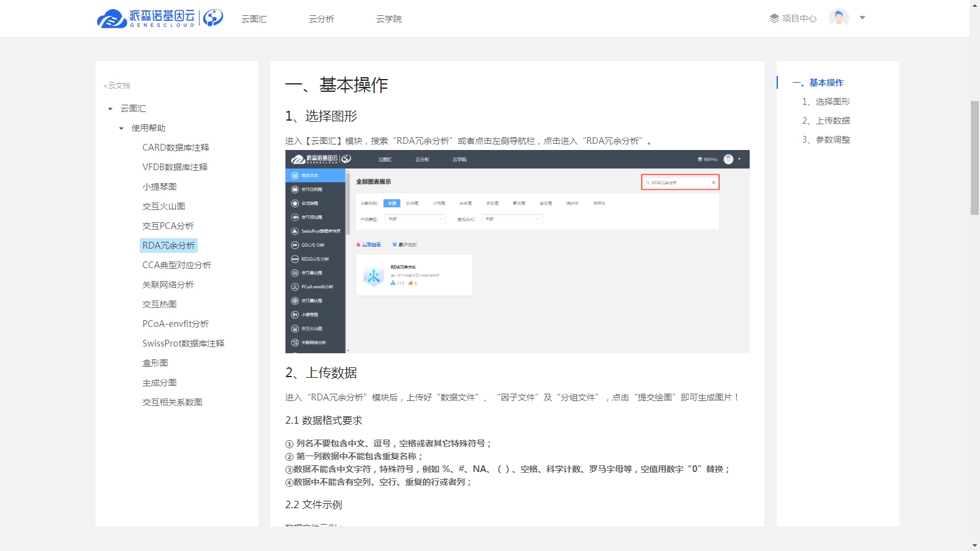The image size is (980, 551).
Task: Open 交互相关系数图 help page
Action: 172,402
